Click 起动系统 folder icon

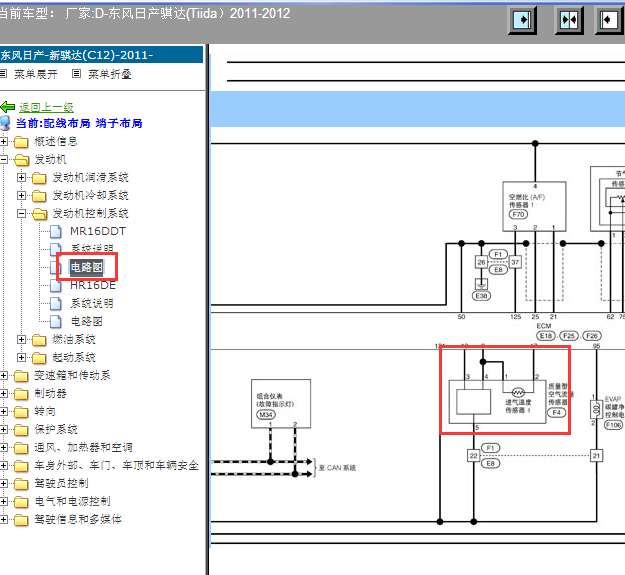(x=39, y=358)
